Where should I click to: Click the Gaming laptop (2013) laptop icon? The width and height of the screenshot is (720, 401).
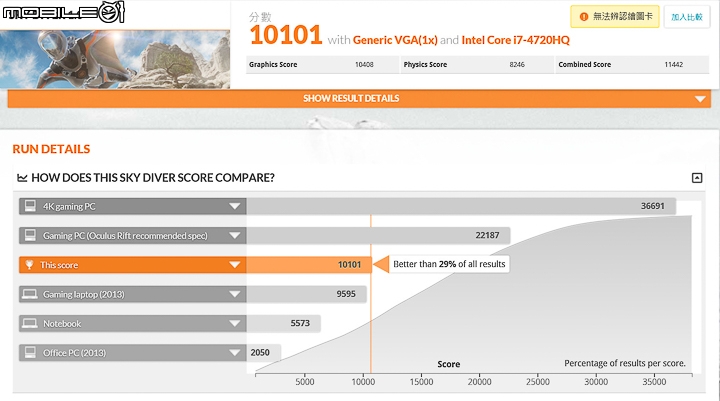pyautogui.click(x=30, y=294)
